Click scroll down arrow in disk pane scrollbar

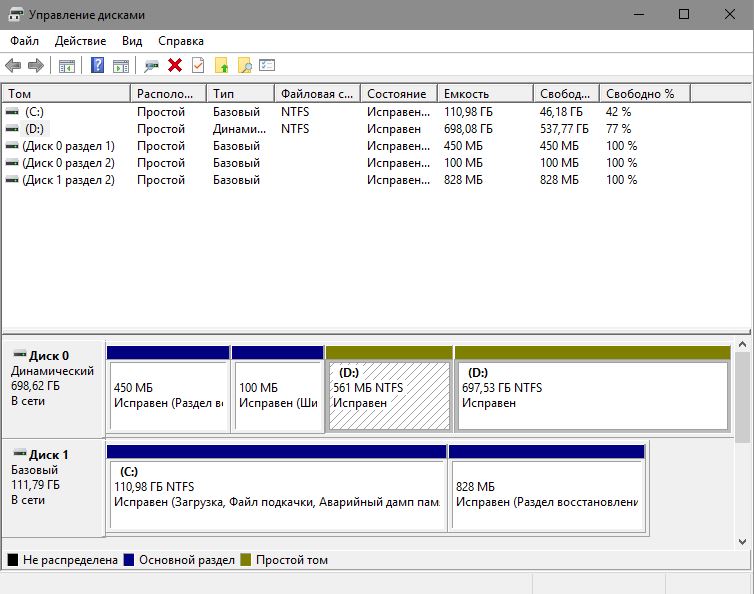coord(744,541)
